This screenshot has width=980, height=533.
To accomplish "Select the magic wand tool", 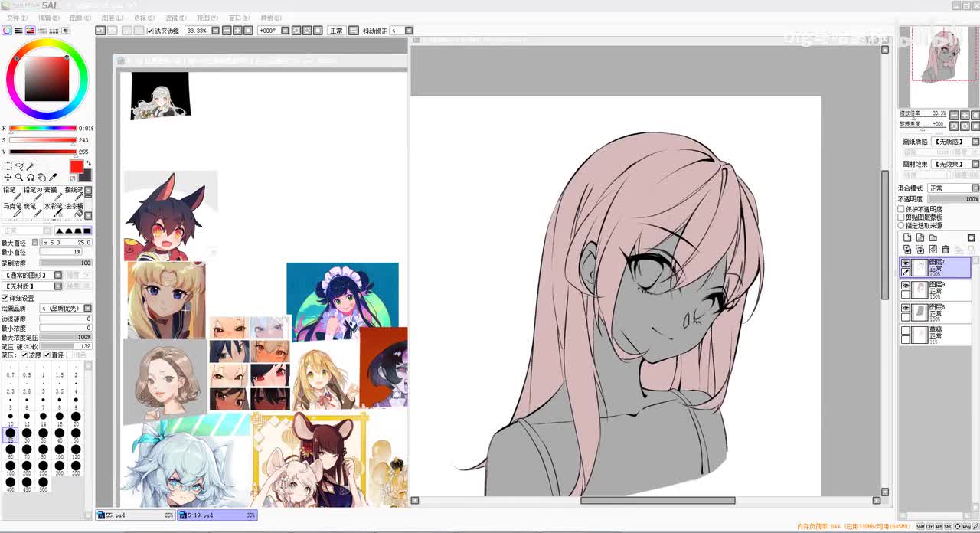I will point(30,166).
